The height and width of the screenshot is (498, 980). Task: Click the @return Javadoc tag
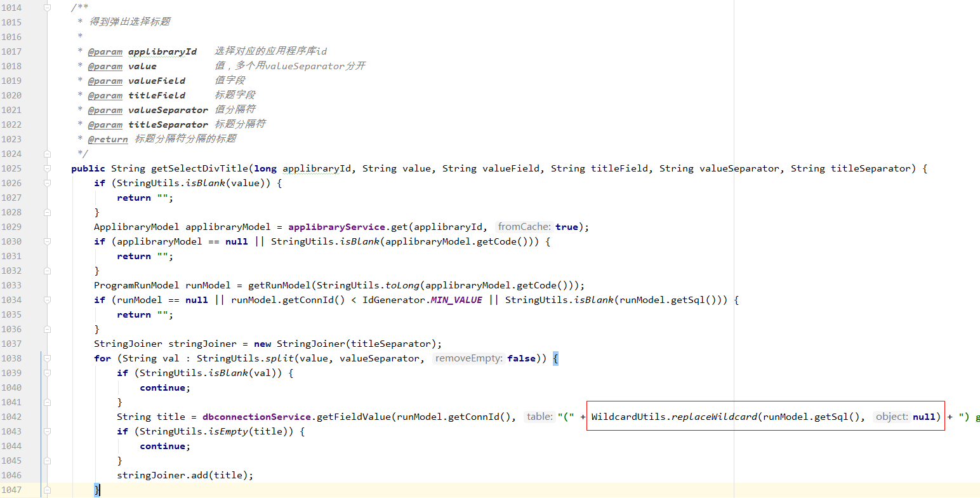tap(108, 139)
